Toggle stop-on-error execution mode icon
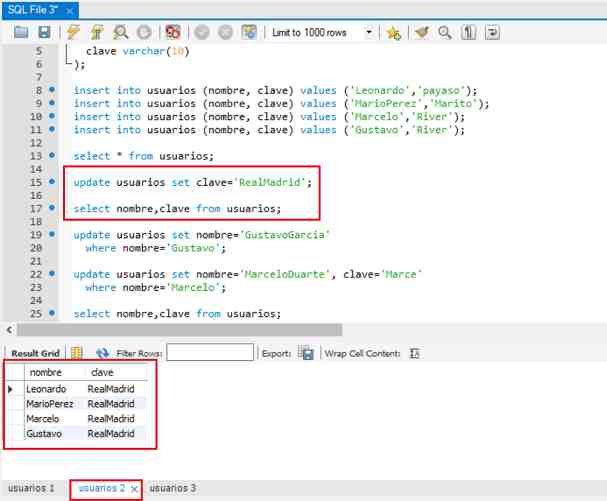607x501 pixels. coord(172,32)
